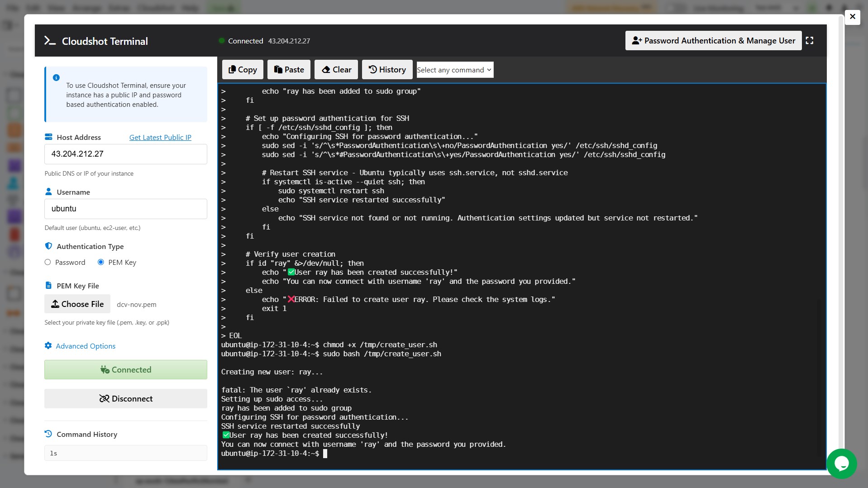
Task: Click 'Public DNS or IP of your instance' hint
Action: pos(89,174)
